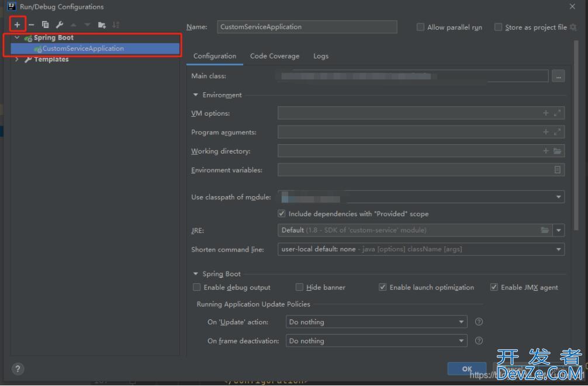The image size is (588, 386).
Task: Collapse the Environment section
Action: (x=195, y=95)
